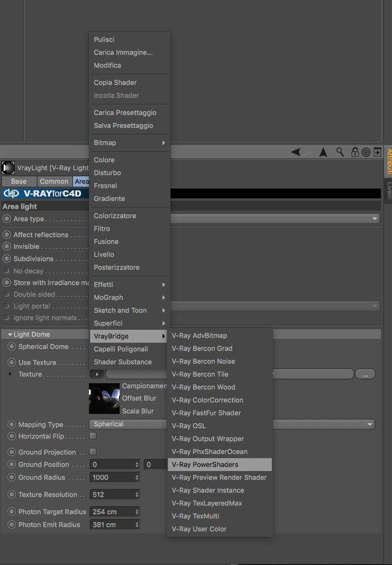
Task: Select V-Ray TexMulti shader
Action: [220, 516]
